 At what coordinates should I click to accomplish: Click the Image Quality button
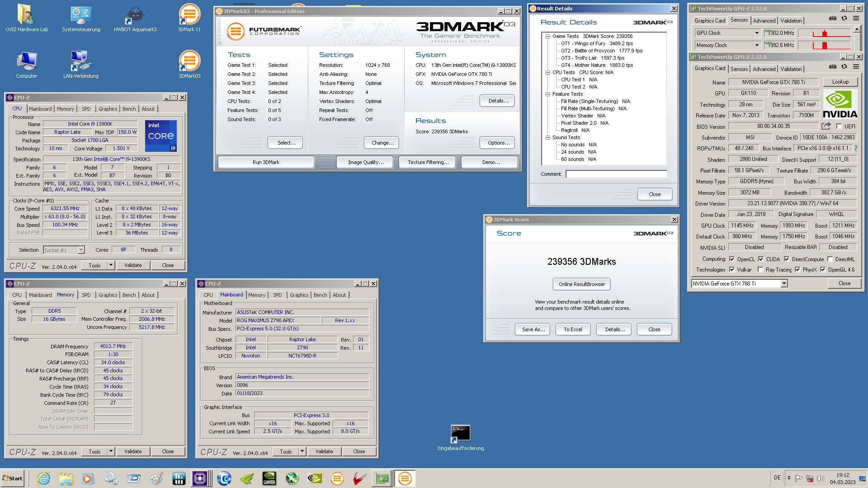pyautogui.click(x=366, y=162)
